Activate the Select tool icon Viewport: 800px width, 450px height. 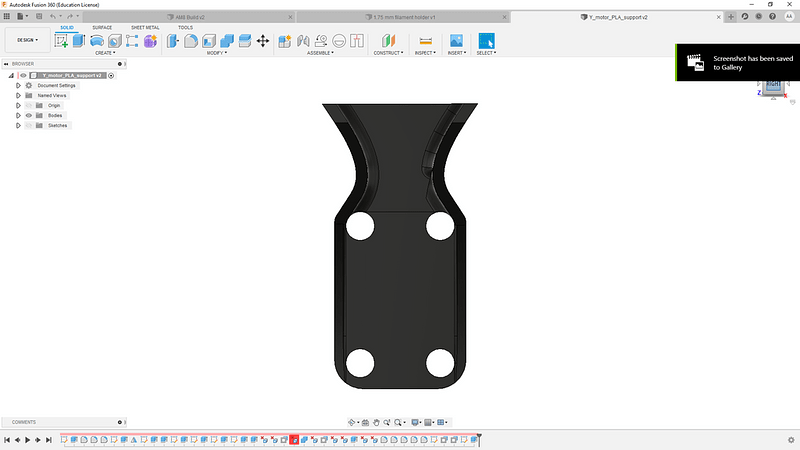point(486,41)
